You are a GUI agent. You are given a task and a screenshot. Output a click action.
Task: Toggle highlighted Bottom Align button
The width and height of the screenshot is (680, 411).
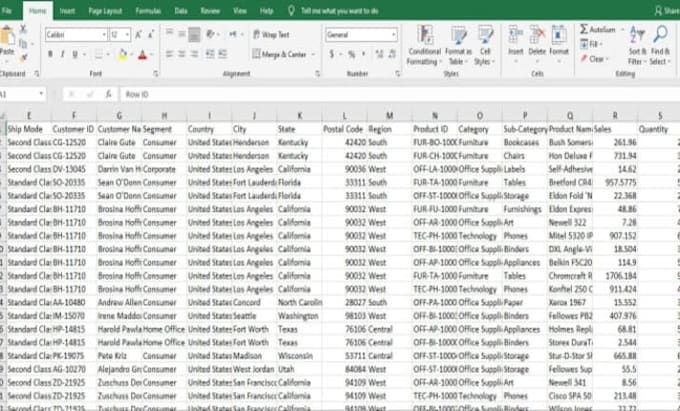pyautogui.click(x=194, y=35)
